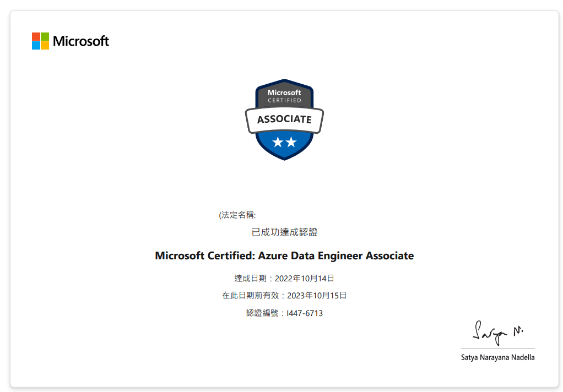Click the 認證編號 I447-6713 line
Screen dimensions: 563x392
click(284, 313)
